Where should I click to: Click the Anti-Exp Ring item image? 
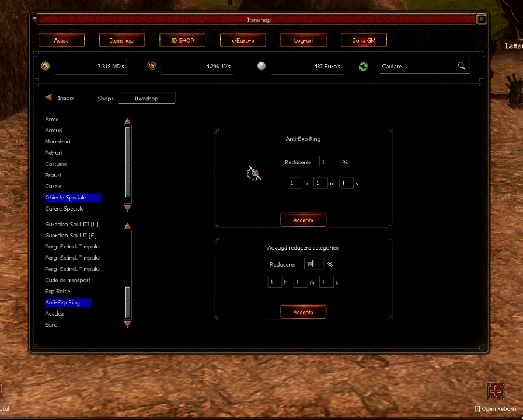[254, 173]
